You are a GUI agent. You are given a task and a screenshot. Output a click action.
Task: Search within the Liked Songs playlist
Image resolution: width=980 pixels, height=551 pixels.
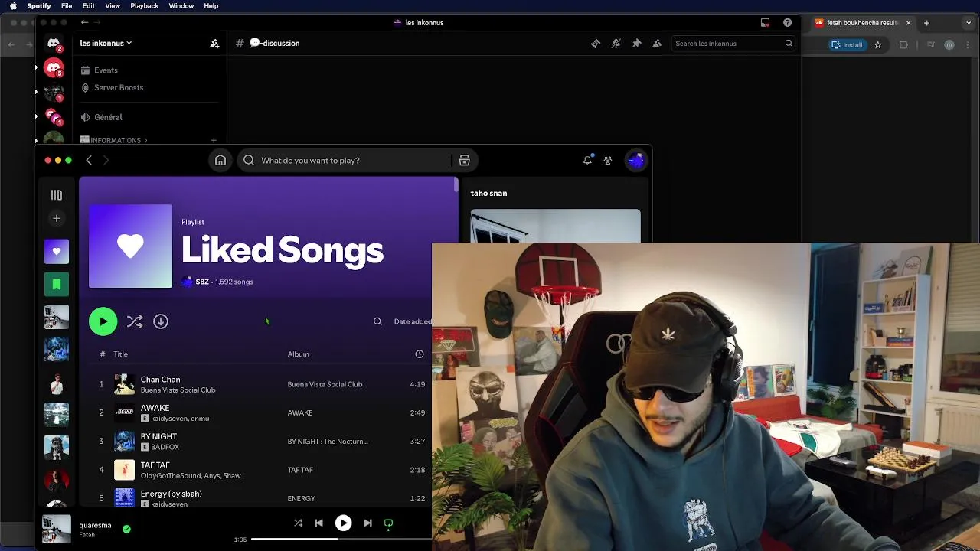pos(377,321)
